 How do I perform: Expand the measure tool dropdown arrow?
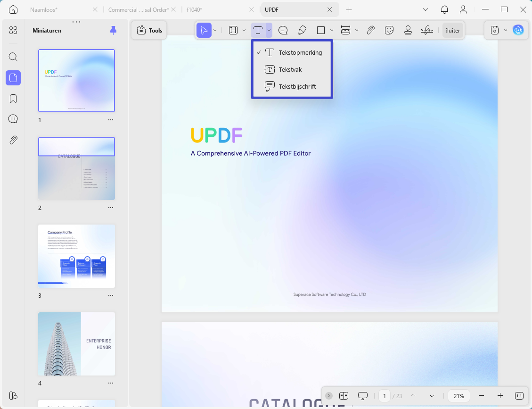[357, 30]
